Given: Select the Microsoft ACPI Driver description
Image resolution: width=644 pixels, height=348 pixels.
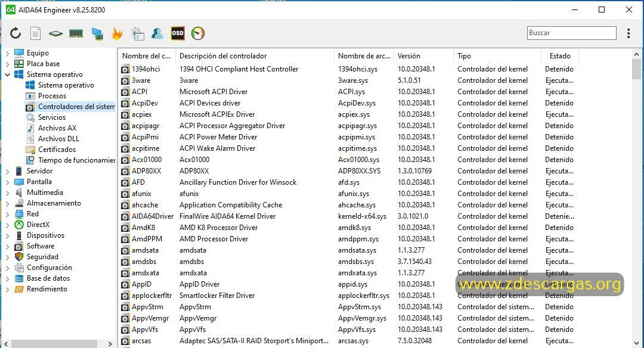Looking at the screenshot, I should tap(213, 92).
